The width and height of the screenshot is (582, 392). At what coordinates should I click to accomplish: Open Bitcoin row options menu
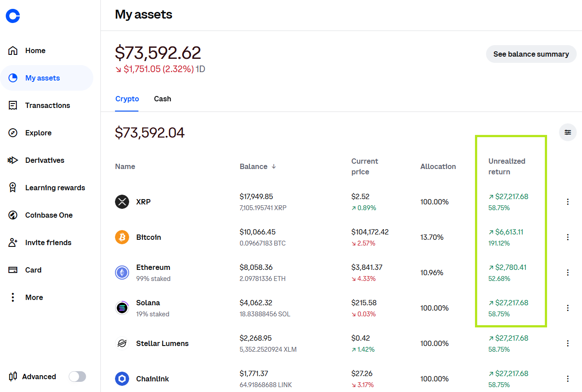(568, 237)
